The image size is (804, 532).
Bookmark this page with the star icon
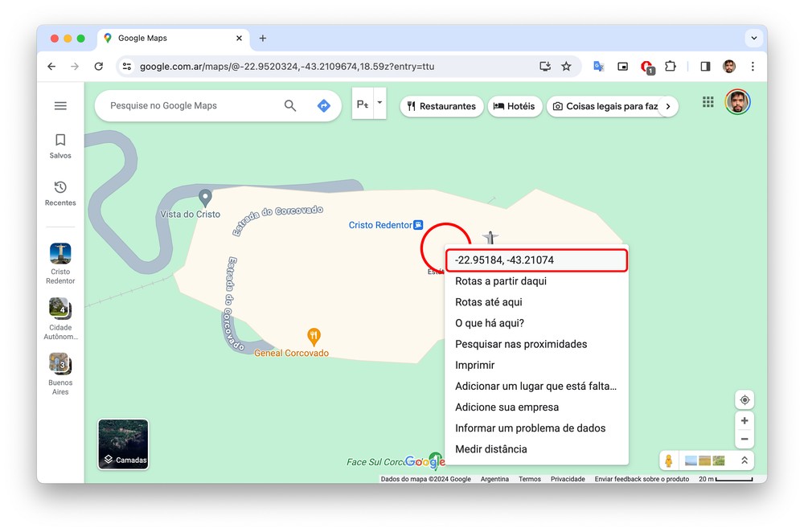pos(566,67)
